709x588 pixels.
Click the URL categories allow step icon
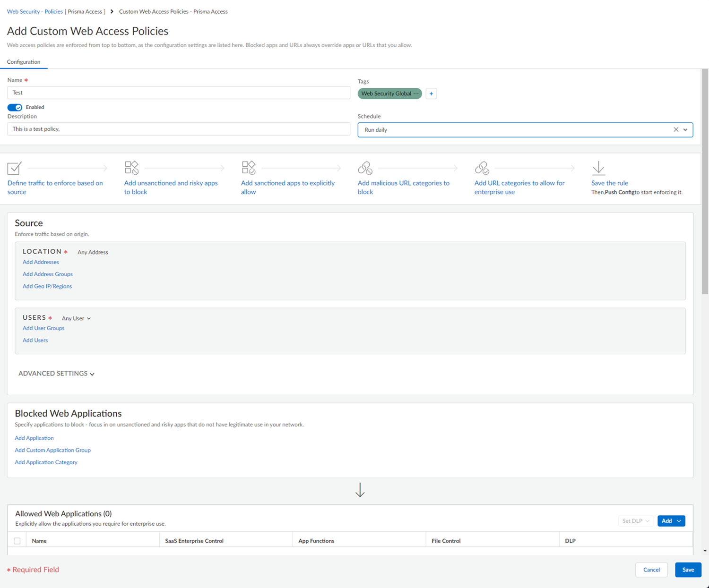tap(482, 168)
